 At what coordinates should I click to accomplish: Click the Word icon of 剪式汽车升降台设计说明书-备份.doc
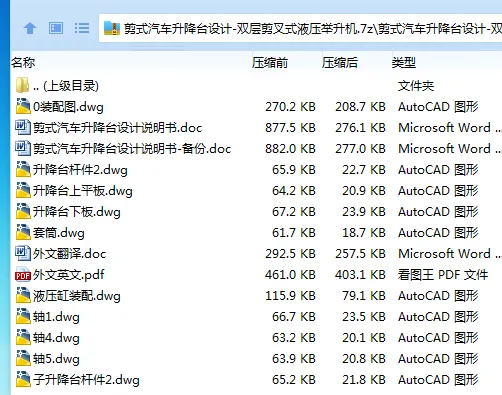coord(23,148)
